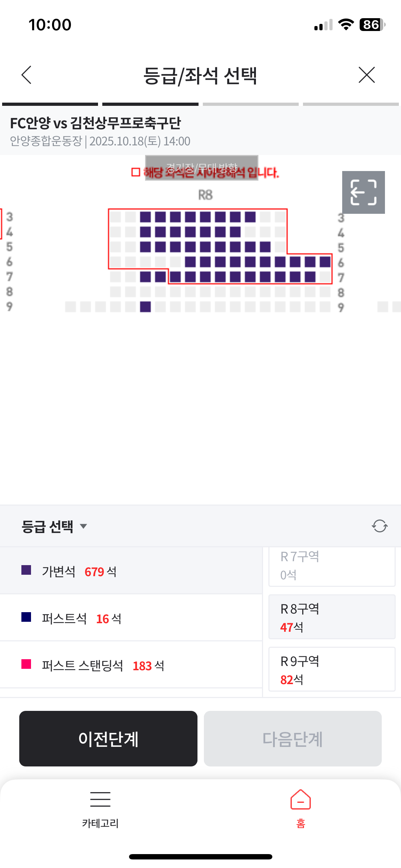Click the purple 가변석 color swatch
The width and height of the screenshot is (401, 868).
(26, 570)
